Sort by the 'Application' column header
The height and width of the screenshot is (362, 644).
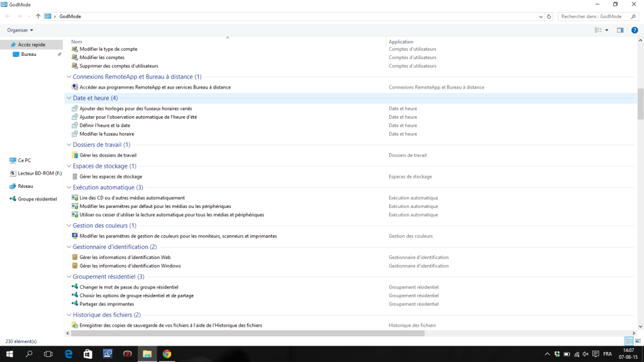point(401,42)
